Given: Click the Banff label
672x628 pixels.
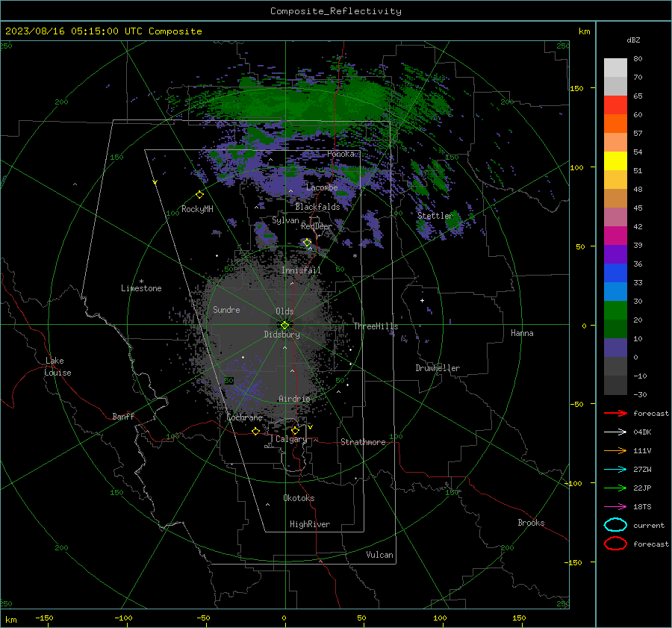Looking at the screenshot, I should pos(123,417).
